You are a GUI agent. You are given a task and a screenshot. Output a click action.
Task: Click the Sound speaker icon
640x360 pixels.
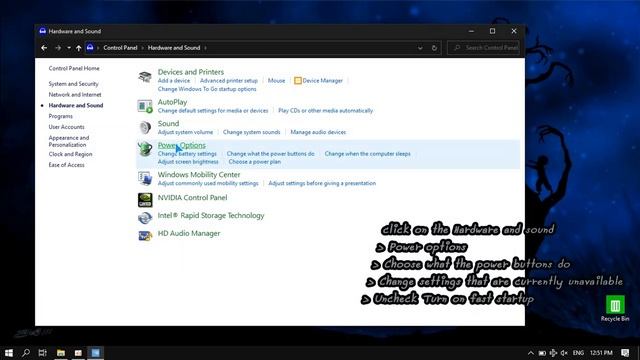[x=145, y=128]
